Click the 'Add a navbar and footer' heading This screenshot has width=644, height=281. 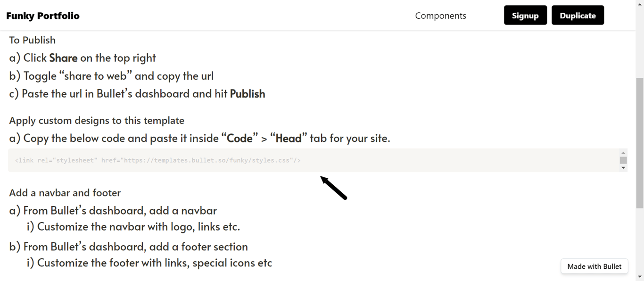click(65, 192)
